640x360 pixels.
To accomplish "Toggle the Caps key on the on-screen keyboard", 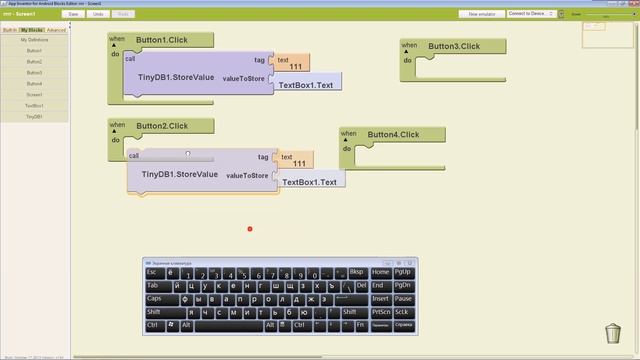I will 162,300.
